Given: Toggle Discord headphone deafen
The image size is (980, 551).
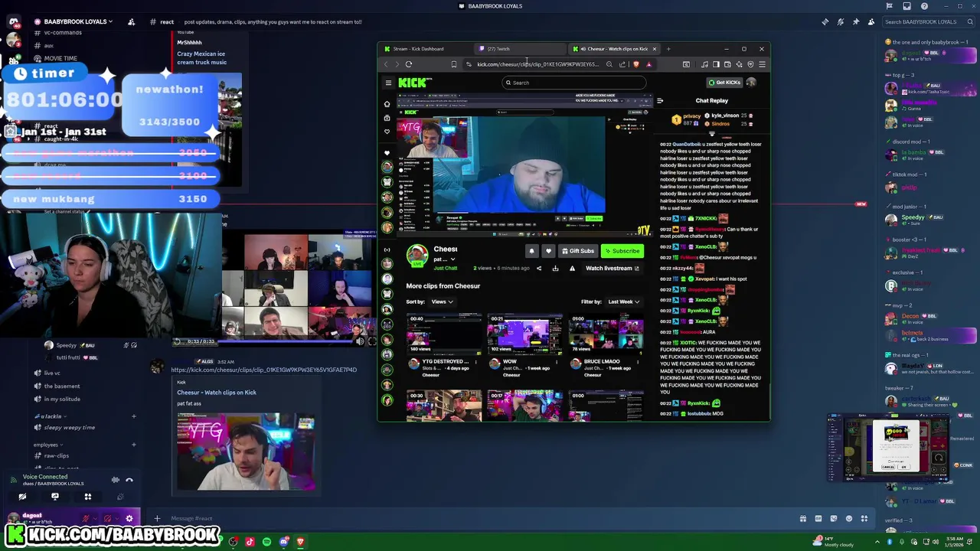Looking at the screenshot, I should (108, 518).
